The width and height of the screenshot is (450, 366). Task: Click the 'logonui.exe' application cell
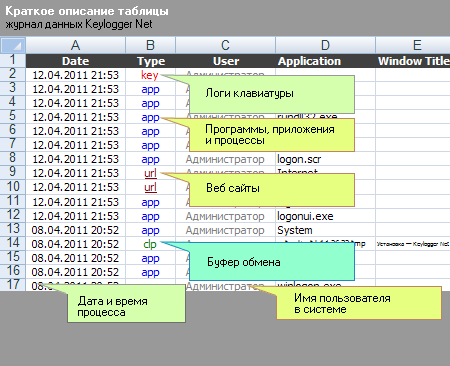click(325, 216)
